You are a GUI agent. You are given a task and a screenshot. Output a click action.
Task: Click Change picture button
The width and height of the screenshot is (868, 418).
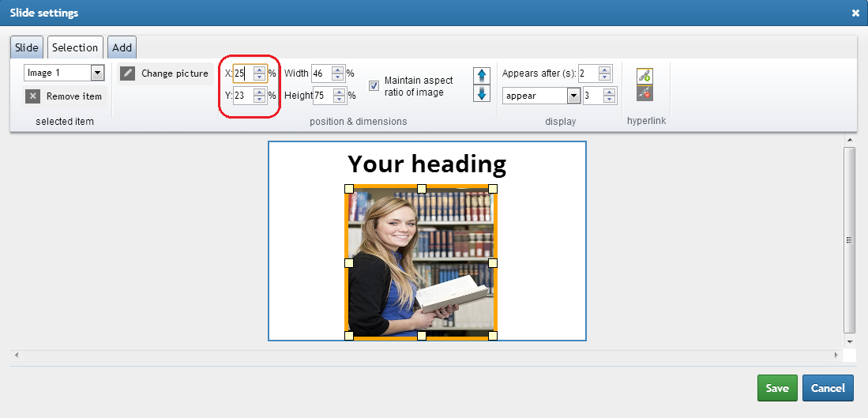pos(166,73)
